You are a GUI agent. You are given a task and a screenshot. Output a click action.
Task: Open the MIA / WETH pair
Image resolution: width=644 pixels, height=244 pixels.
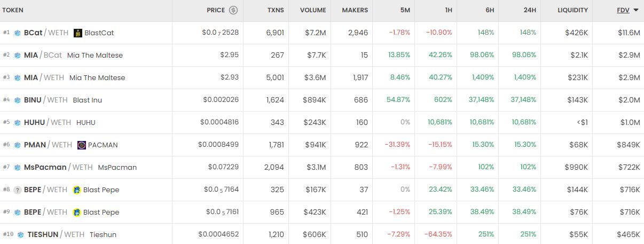click(44, 77)
